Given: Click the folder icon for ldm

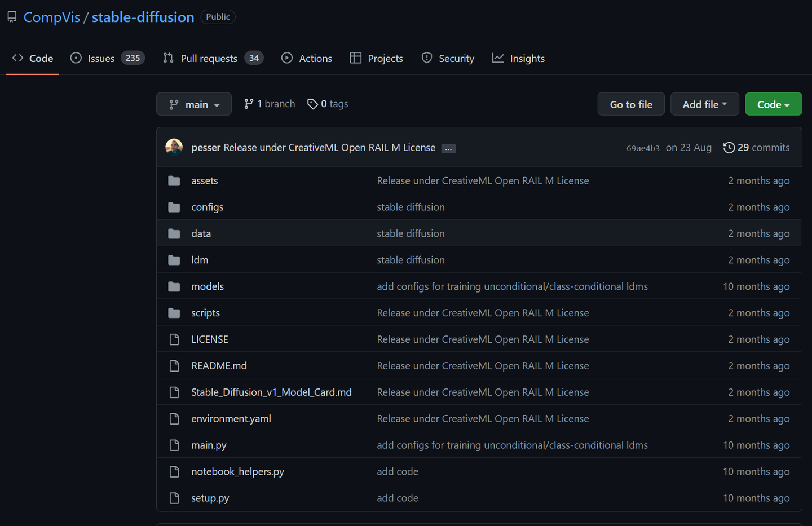Looking at the screenshot, I should coord(174,260).
